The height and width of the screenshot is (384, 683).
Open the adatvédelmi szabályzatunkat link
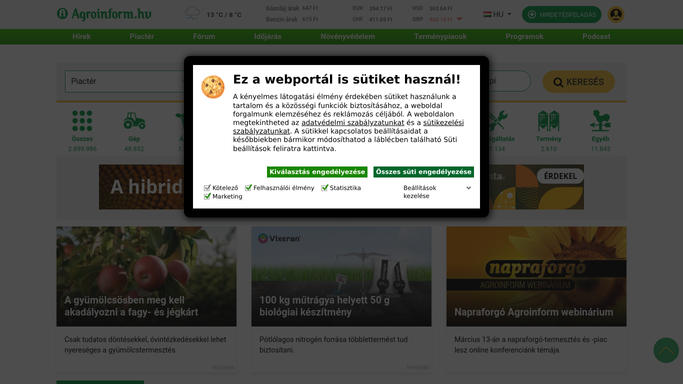tap(352, 123)
